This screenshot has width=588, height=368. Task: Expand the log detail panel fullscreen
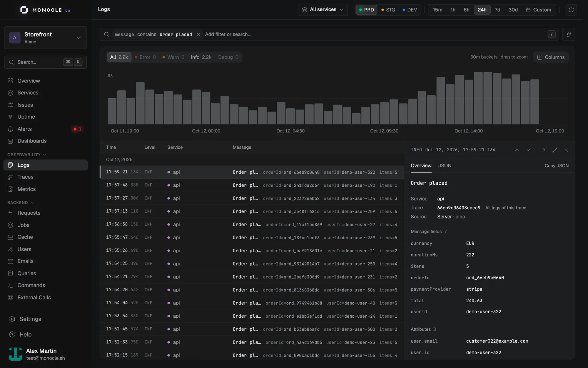[x=555, y=150]
